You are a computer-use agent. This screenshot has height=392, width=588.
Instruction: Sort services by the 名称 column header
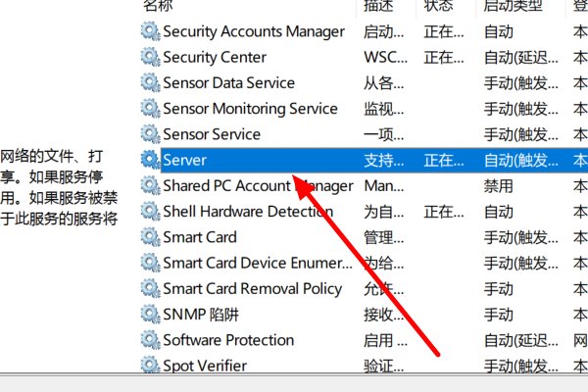(157, 6)
